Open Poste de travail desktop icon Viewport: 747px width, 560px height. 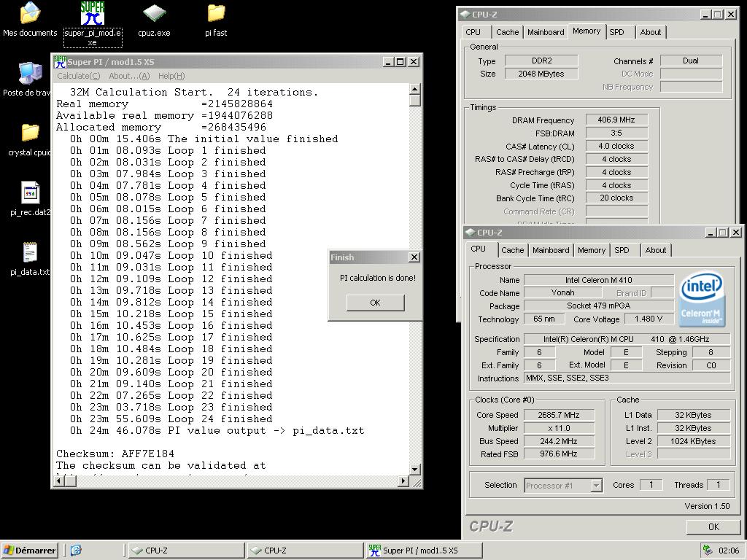tap(30, 74)
